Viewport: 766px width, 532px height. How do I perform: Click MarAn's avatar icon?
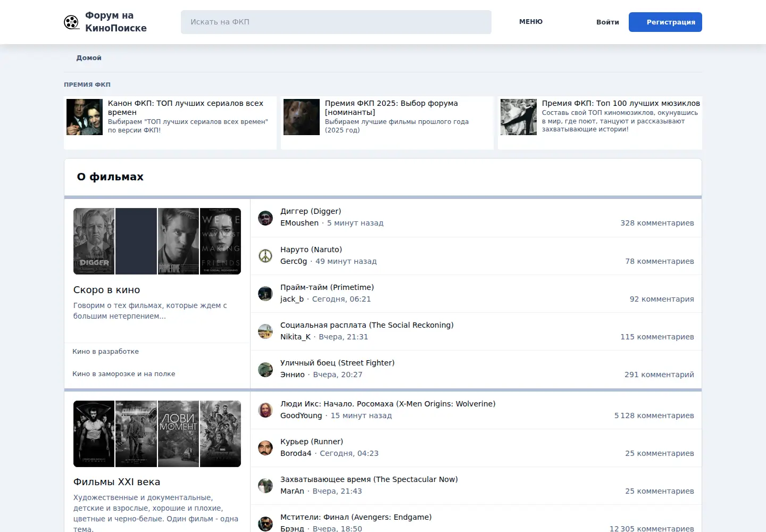tap(265, 486)
